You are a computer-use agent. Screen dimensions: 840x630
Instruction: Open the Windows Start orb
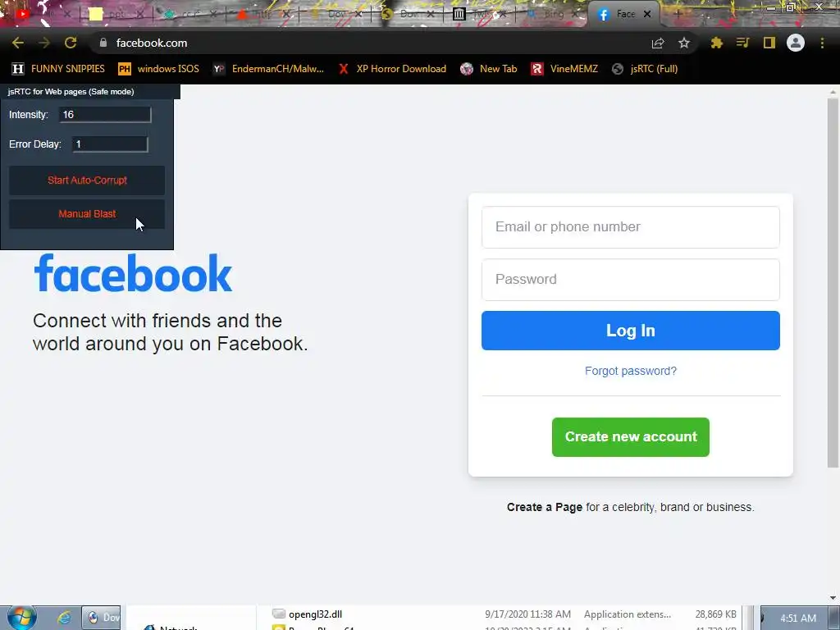tap(21, 618)
